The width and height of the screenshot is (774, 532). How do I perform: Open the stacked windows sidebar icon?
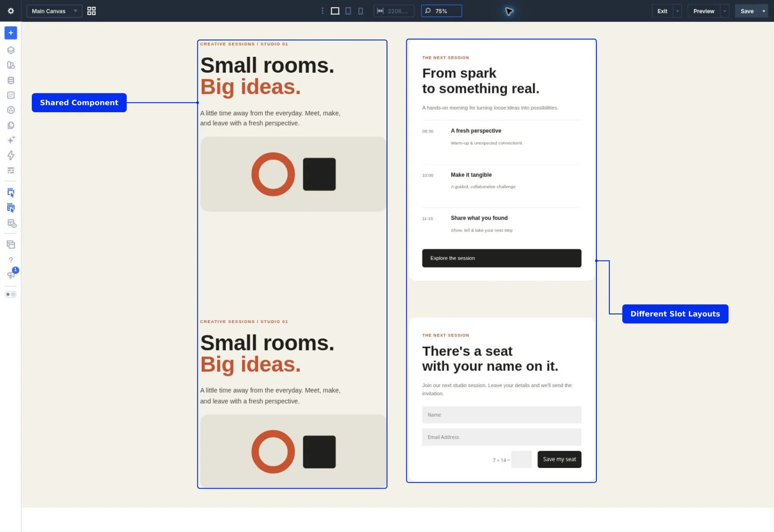point(11,245)
